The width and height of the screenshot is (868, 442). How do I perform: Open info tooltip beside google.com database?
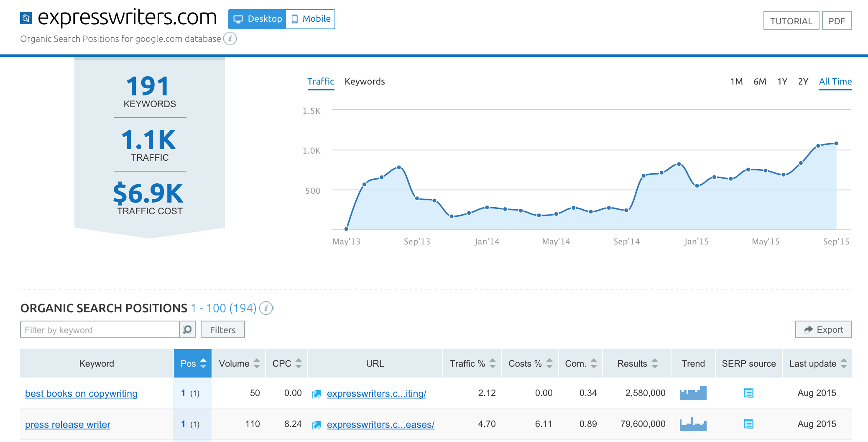(230, 39)
